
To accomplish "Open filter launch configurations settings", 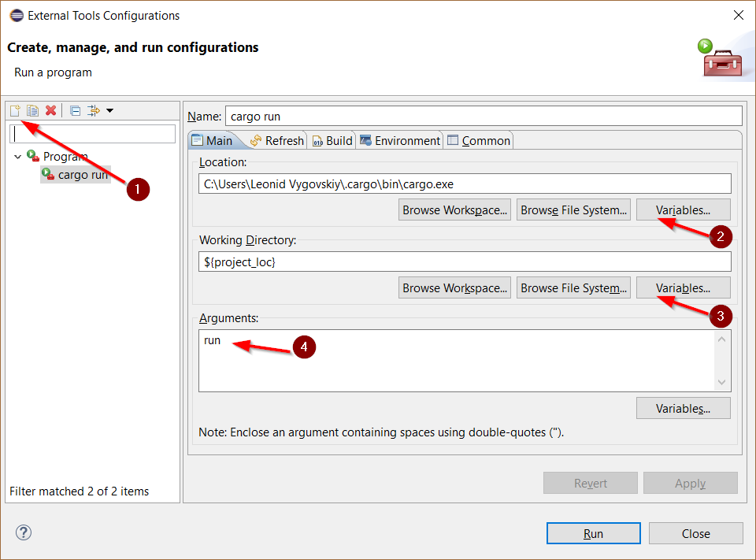I will 92,110.
